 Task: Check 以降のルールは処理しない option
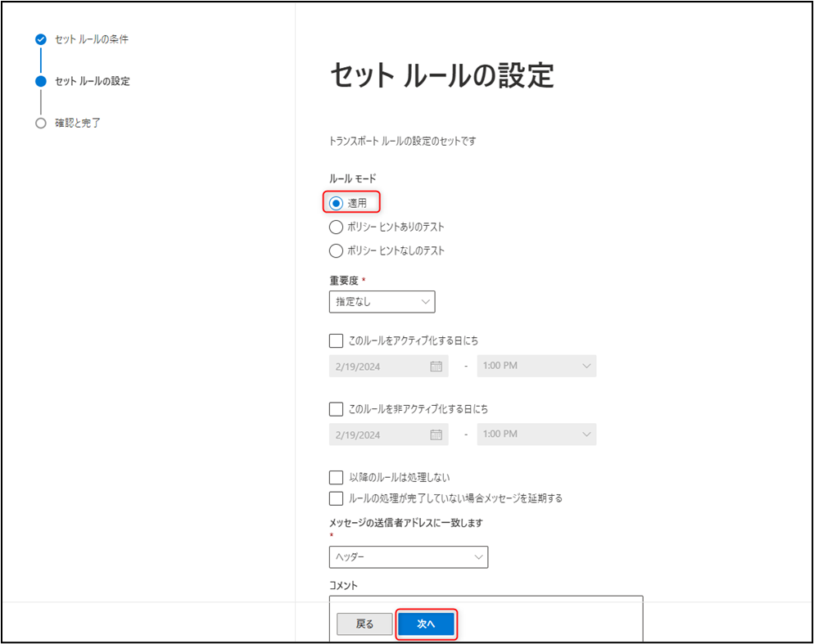[x=335, y=476]
